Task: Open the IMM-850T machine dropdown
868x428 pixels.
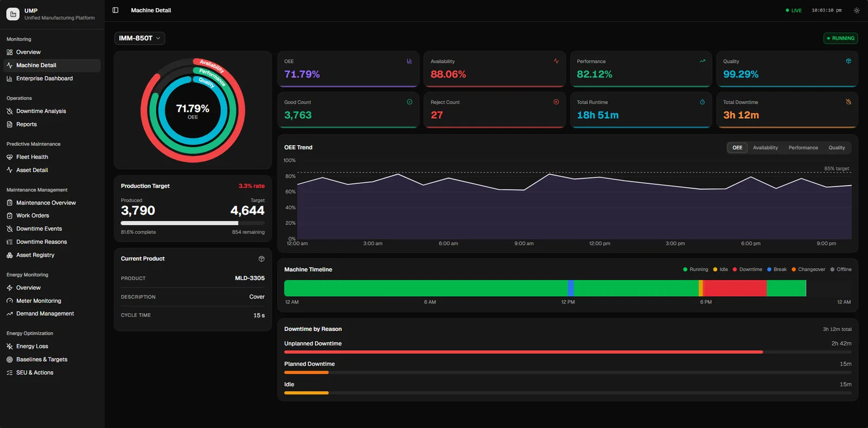Action: coord(139,38)
